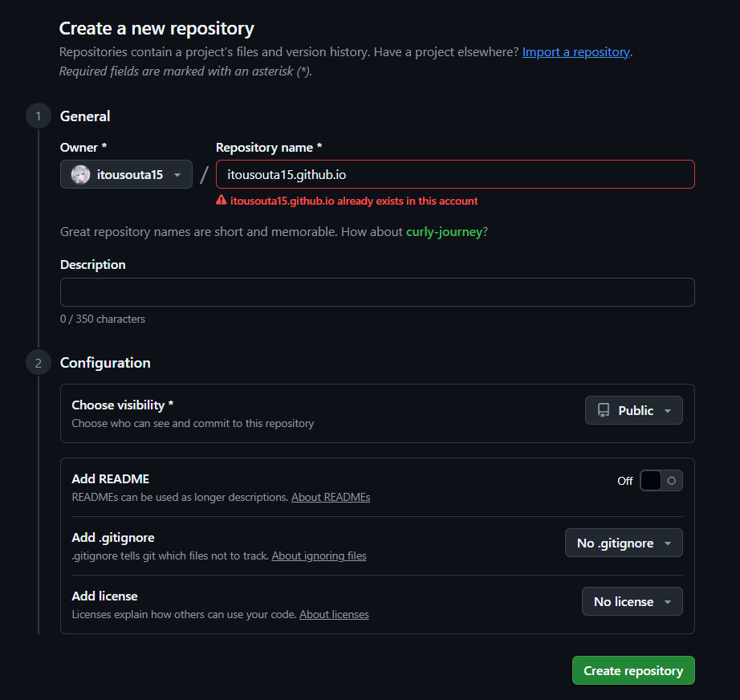Click the Off label beside README toggle
The image size is (740, 700).
click(x=624, y=481)
